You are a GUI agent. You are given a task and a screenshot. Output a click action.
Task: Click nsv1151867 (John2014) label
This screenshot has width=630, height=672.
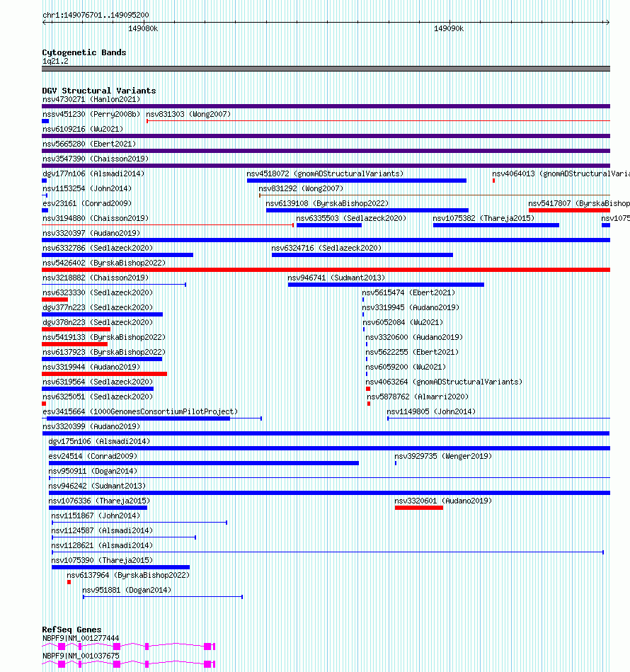[96, 516]
